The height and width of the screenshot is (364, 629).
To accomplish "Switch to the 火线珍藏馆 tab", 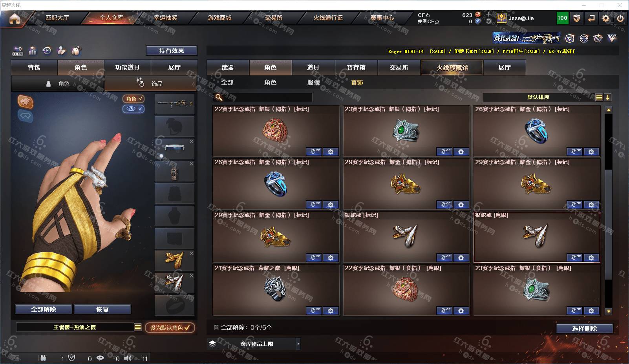I will pos(452,68).
